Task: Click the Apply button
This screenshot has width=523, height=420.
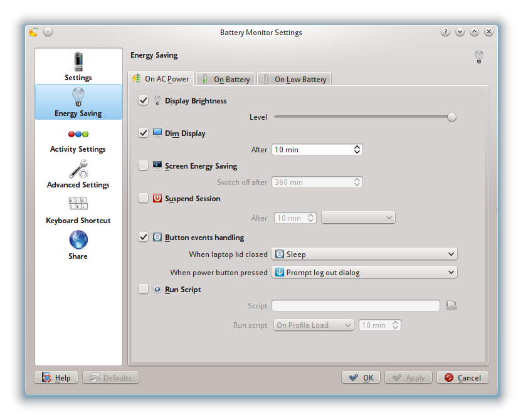Action: pos(409,377)
